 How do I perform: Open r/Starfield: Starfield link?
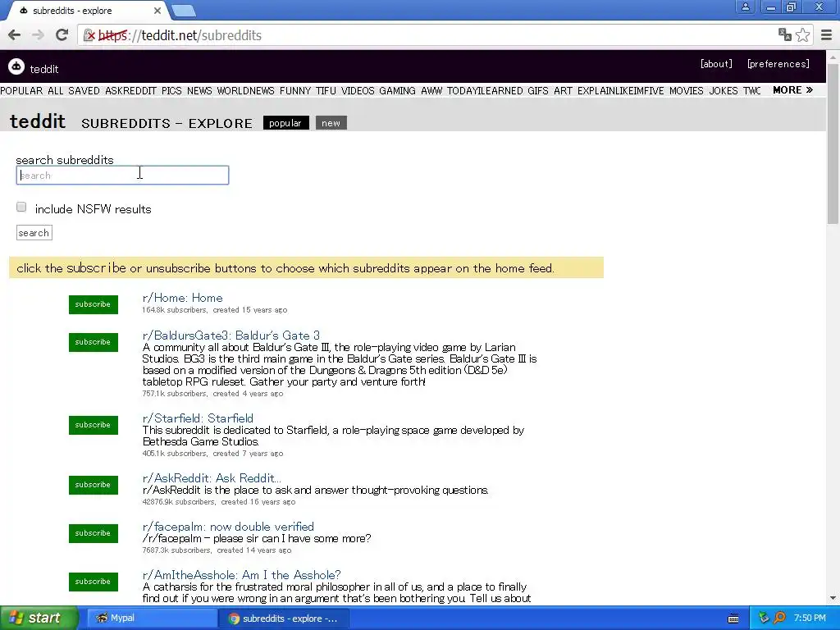tap(198, 418)
